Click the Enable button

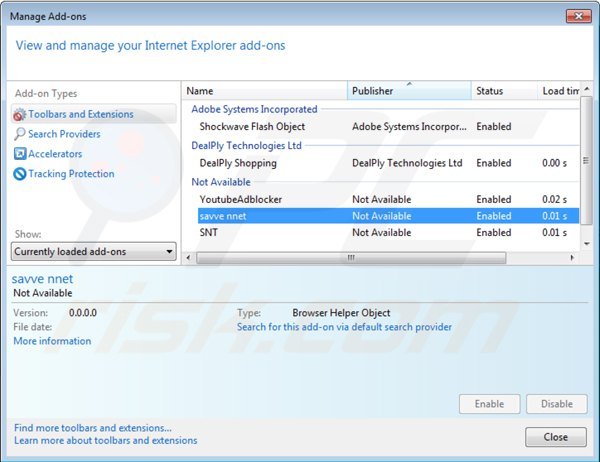point(489,404)
